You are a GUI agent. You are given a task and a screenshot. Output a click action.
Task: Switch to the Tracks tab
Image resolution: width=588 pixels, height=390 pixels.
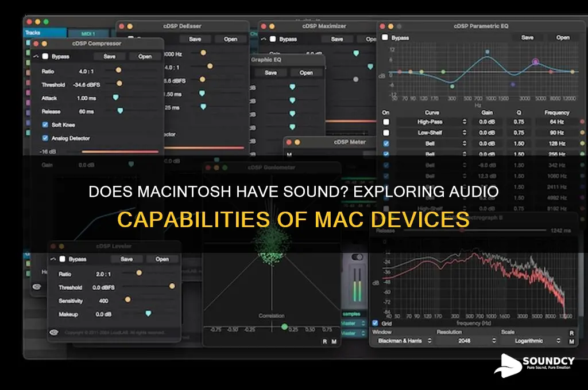45,33
